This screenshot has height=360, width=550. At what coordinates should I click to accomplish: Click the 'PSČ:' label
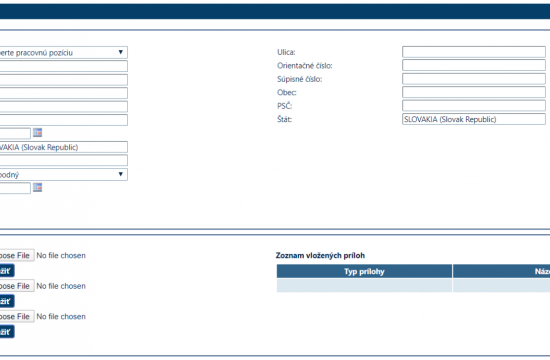pyautogui.click(x=284, y=106)
